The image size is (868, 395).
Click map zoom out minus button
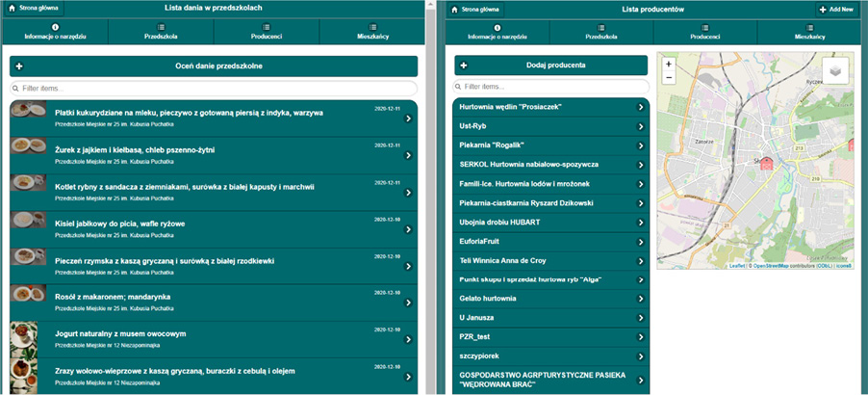(669, 77)
